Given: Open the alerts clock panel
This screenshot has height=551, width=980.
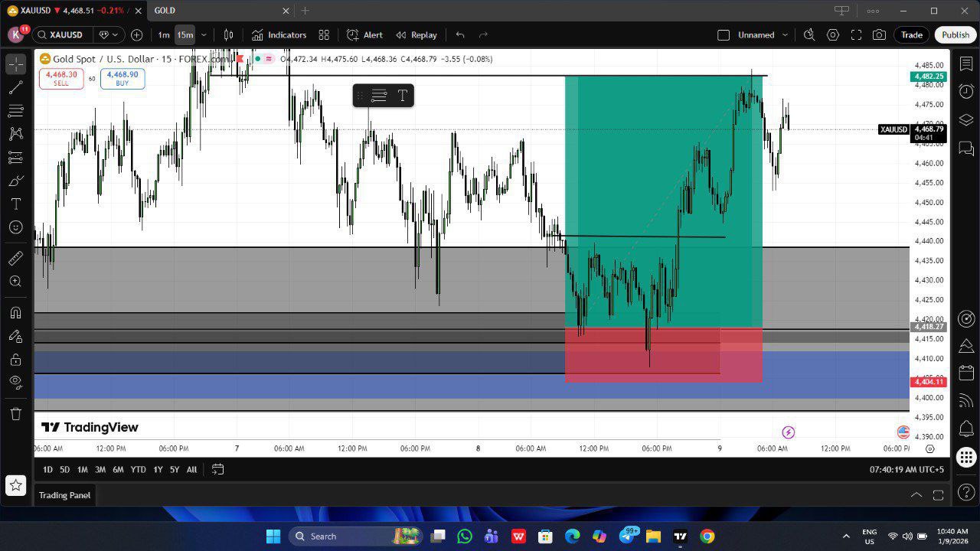Looking at the screenshot, I should [x=966, y=91].
